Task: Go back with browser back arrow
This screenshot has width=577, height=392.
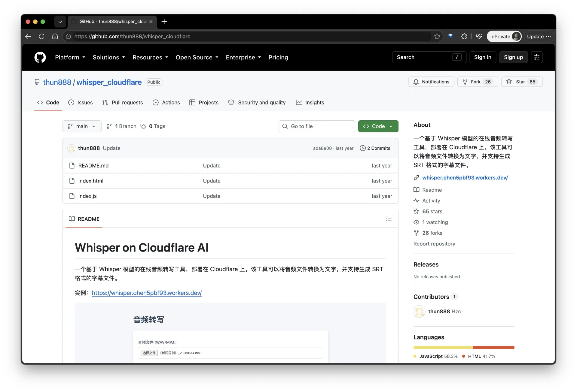Action: (x=28, y=36)
